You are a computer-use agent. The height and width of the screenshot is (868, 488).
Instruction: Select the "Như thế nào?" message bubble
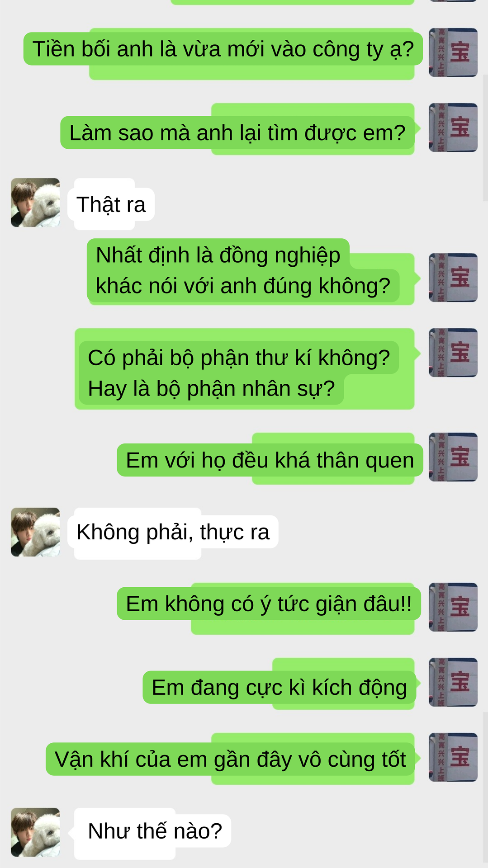(153, 831)
